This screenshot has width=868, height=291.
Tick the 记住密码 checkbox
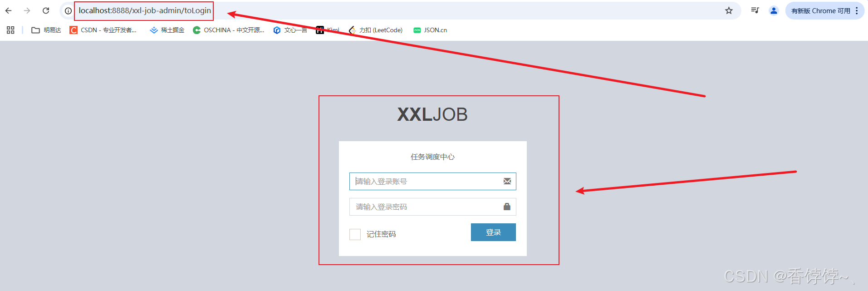click(355, 234)
